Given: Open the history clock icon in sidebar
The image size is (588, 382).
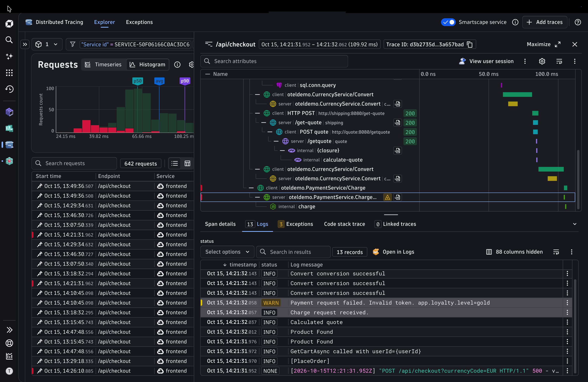Looking at the screenshot, I should [9, 89].
